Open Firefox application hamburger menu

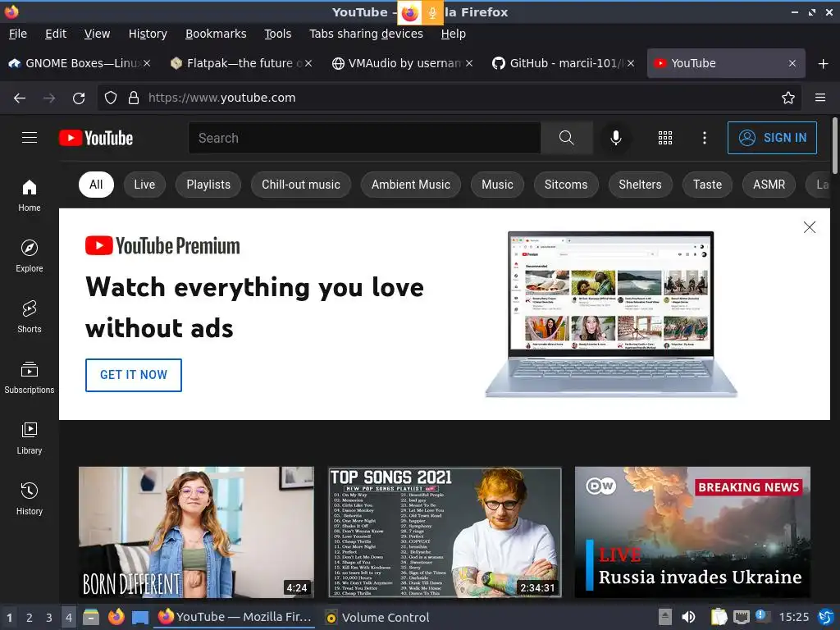coord(820,98)
